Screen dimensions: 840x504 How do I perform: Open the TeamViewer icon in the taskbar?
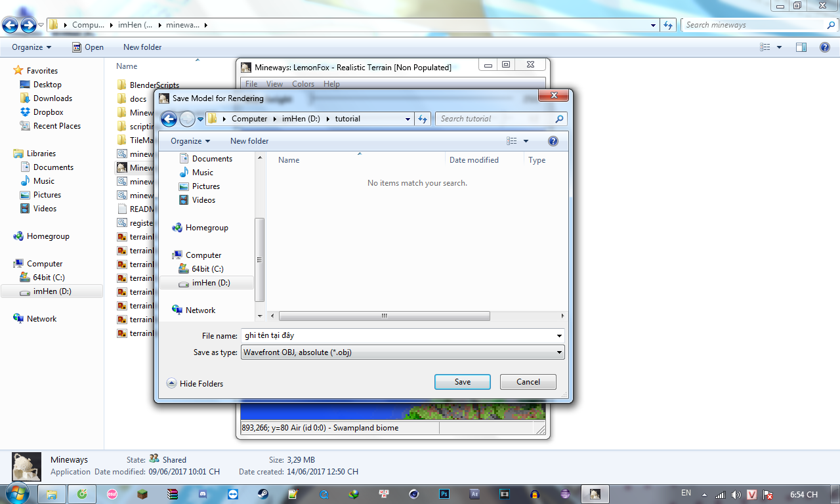(x=233, y=494)
